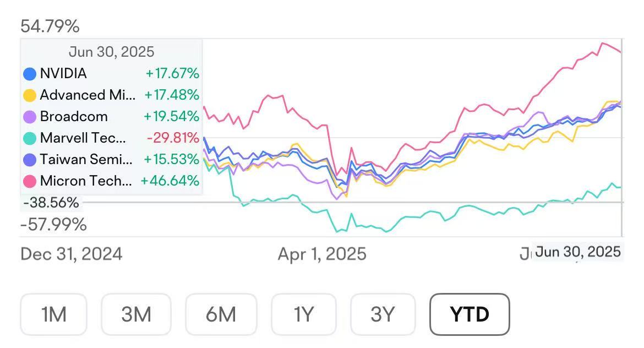Viewport: 644px width, 348px height.
Task: Click Broadcom purple legend dot
Action: pos(30,117)
